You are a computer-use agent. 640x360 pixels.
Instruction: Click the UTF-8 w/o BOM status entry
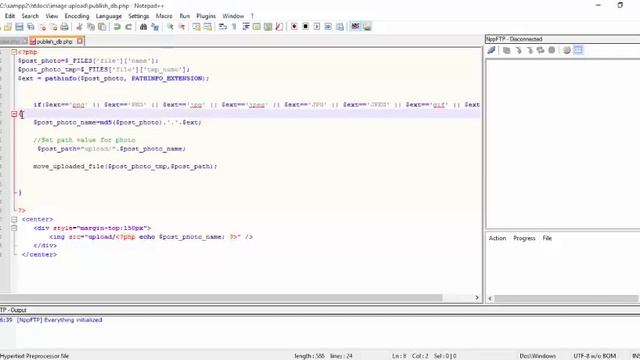point(594,356)
